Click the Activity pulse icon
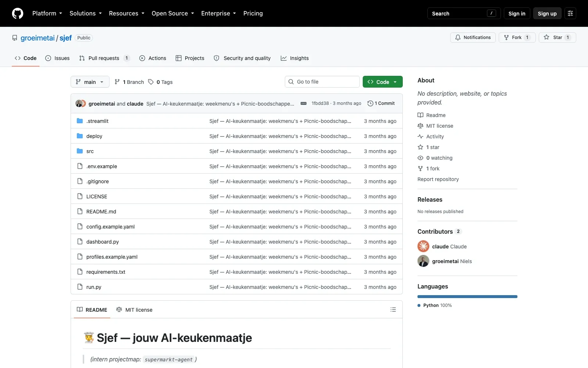Image resolution: width=588 pixels, height=368 pixels. coord(420,137)
